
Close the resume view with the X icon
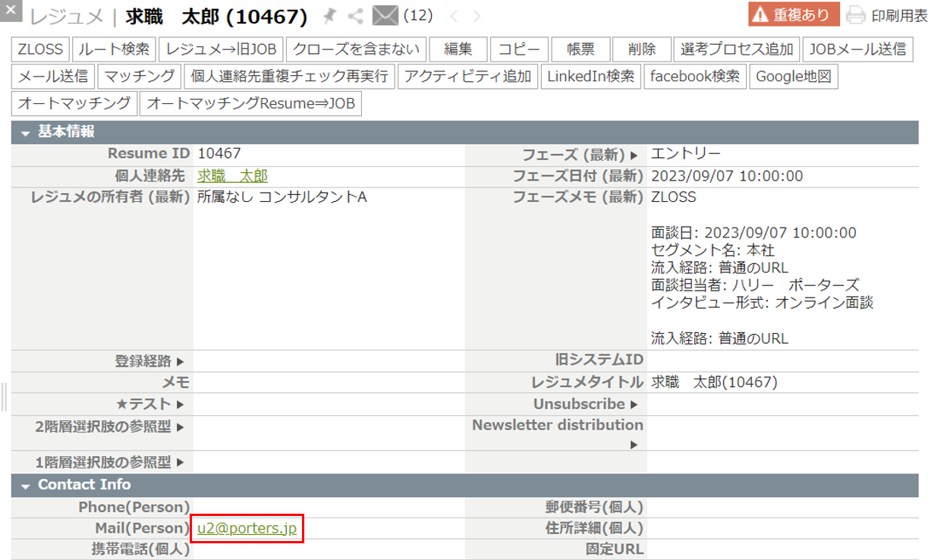10,11
